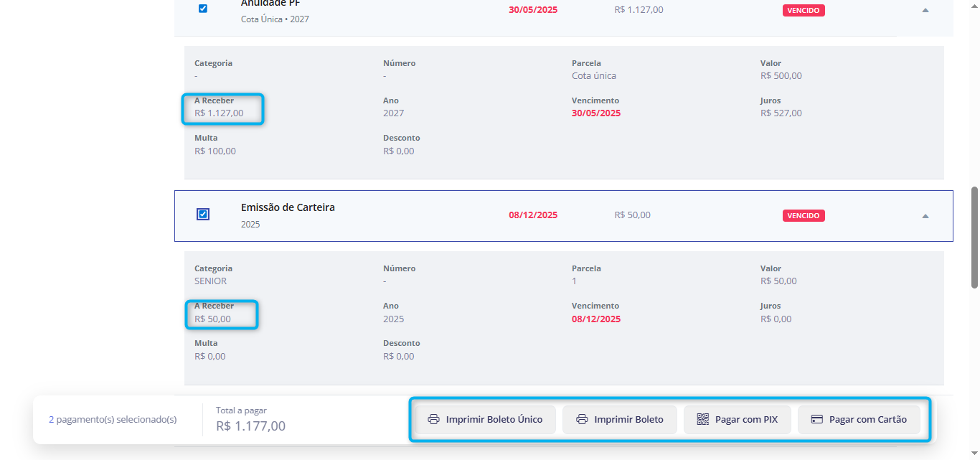980x460 pixels.
Task: Collapse the Anuidade PF details arrow
Action: point(925,10)
